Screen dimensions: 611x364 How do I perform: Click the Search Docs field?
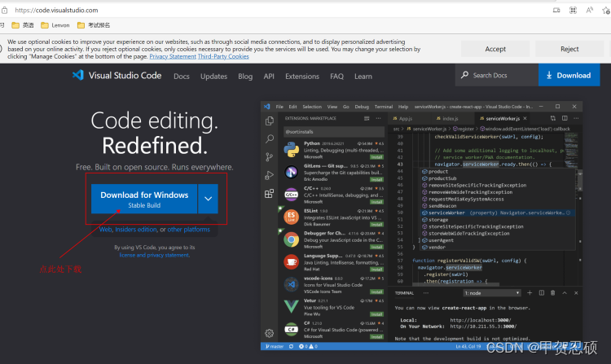tap(496, 75)
